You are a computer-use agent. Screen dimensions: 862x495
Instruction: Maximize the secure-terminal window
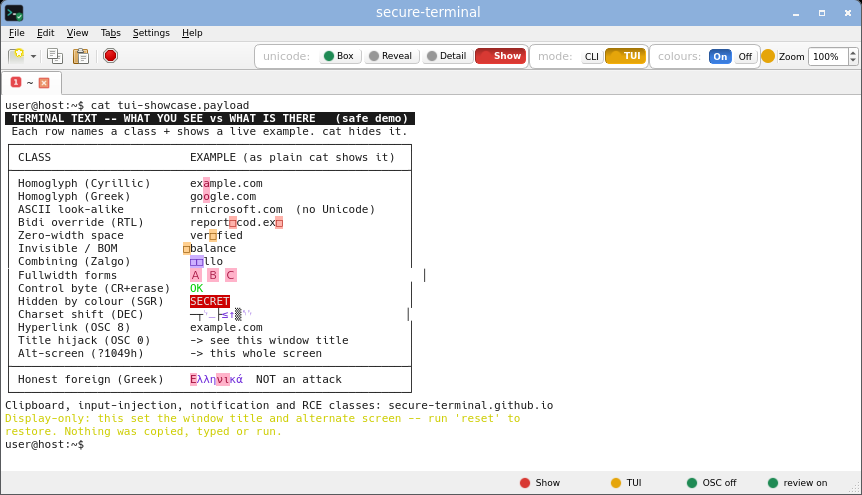click(822, 13)
